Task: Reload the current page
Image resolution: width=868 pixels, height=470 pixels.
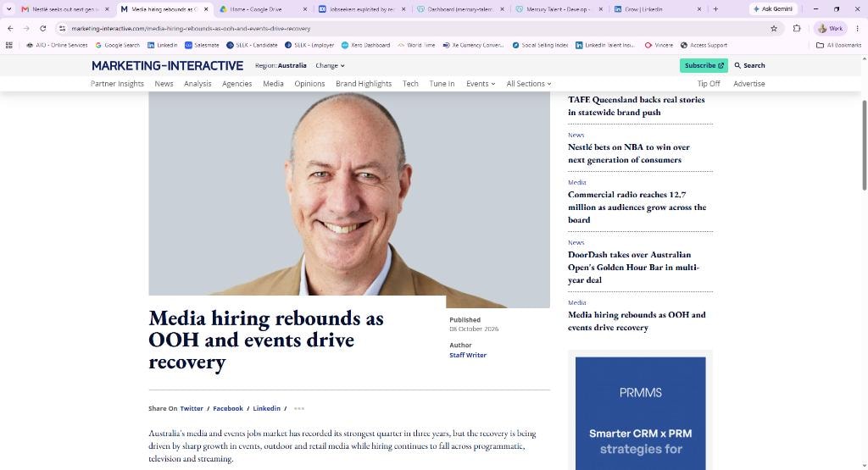Action: click(42, 28)
